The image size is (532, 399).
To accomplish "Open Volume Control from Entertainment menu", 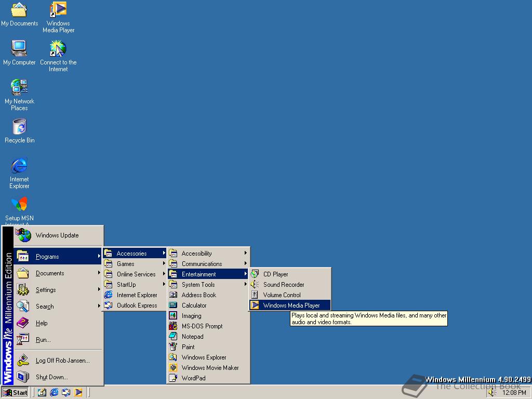I will click(290, 295).
